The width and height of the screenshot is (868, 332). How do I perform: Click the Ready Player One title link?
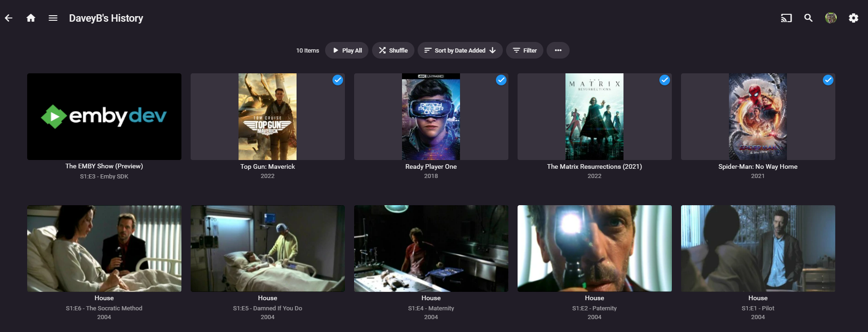click(431, 166)
